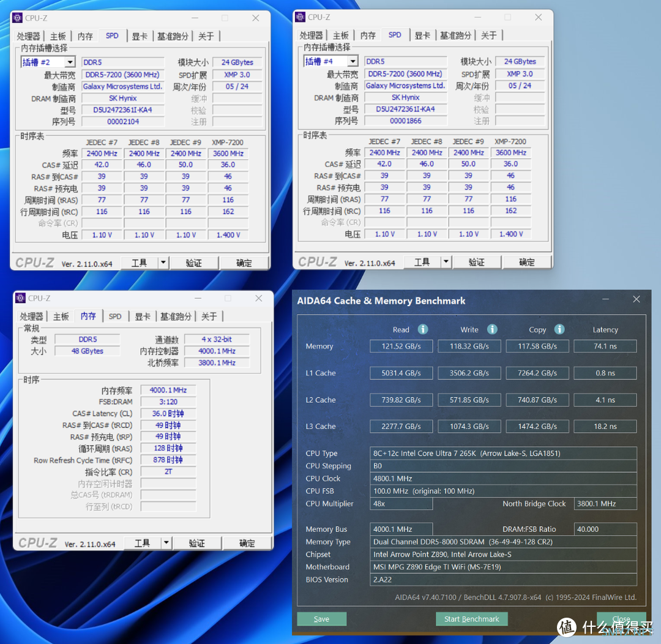
Task: Open 关于 tab in bottom-left CPU-Z window
Action: (x=209, y=316)
